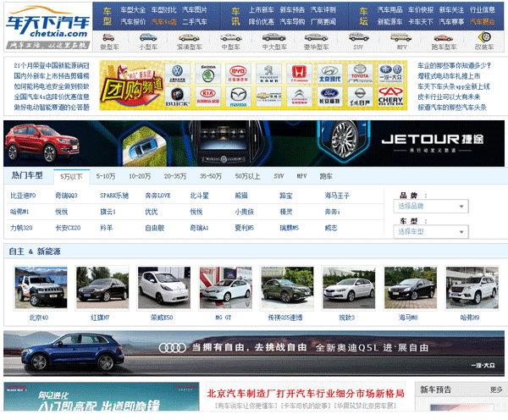Screen dimensions: 508x420
Task: Open 车型大全 in the top navigation
Action: tap(133, 10)
